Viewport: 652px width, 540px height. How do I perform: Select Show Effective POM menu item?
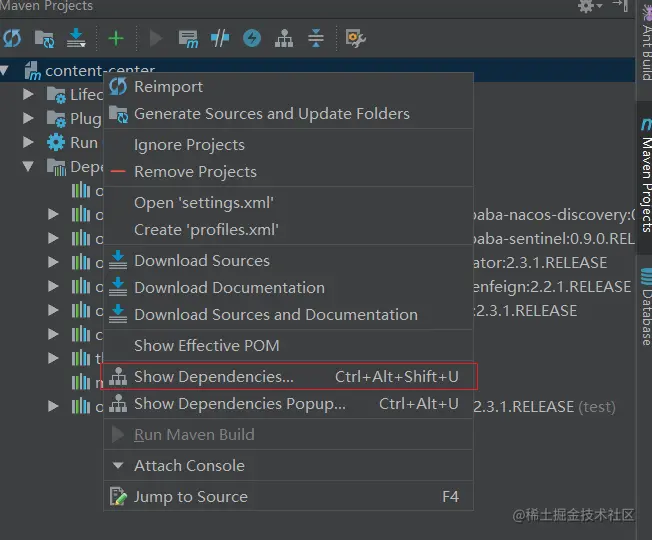pyautogui.click(x=289, y=346)
